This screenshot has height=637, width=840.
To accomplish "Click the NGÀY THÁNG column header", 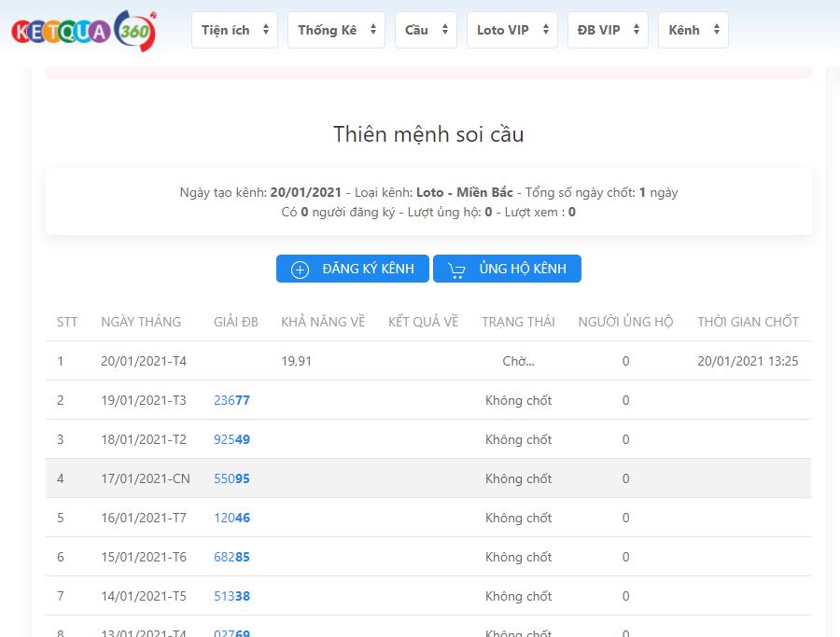I will [141, 322].
